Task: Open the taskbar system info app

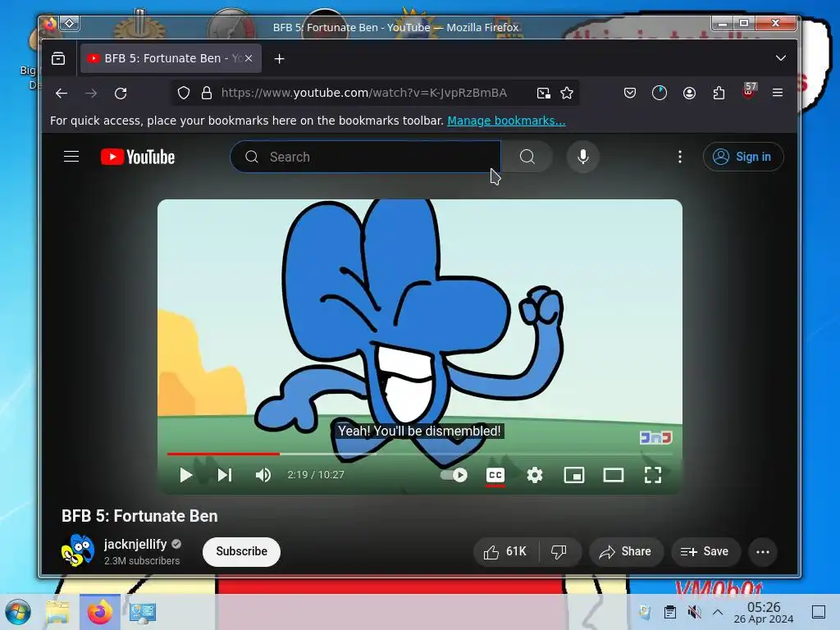Action: [x=143, y=612]
